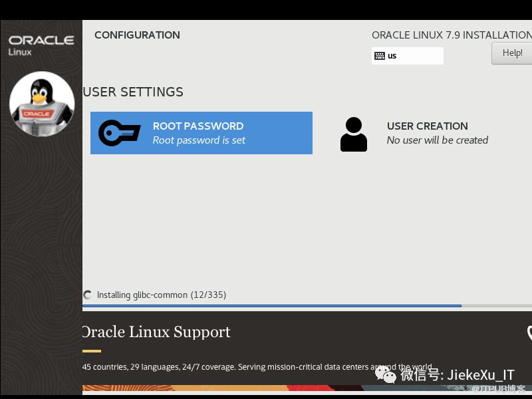Click the spinning progress indicator icon
The image size is (532, 399).
[88, 295]
